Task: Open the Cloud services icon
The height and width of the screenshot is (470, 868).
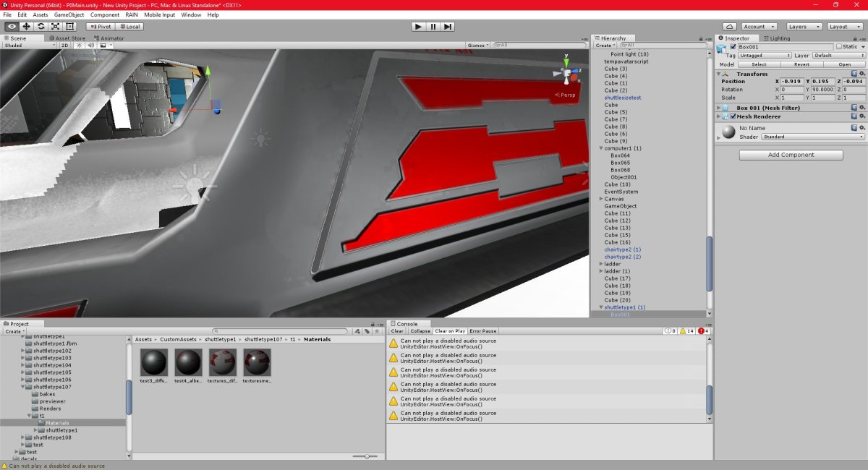Action: coord(729,26)
